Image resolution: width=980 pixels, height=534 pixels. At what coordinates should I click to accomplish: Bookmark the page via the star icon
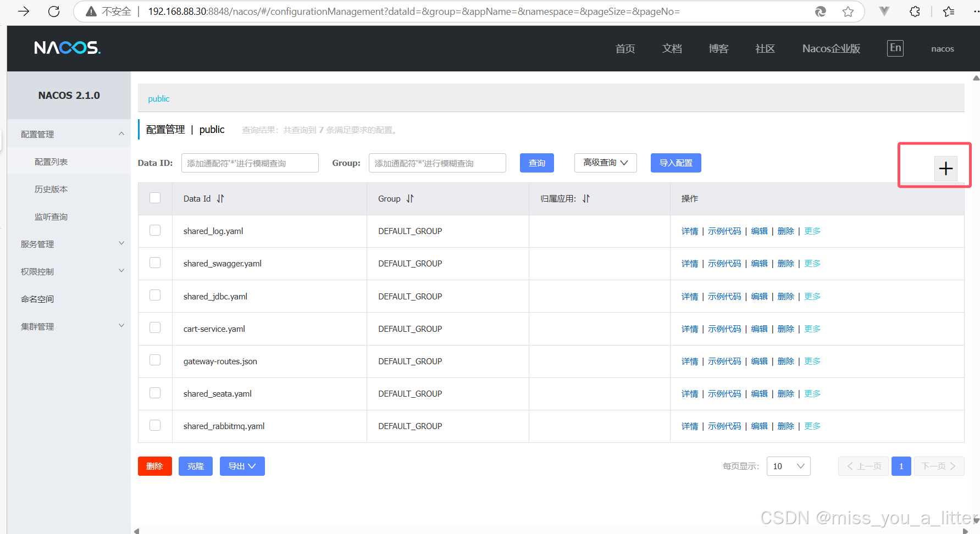tap(848, 11)
